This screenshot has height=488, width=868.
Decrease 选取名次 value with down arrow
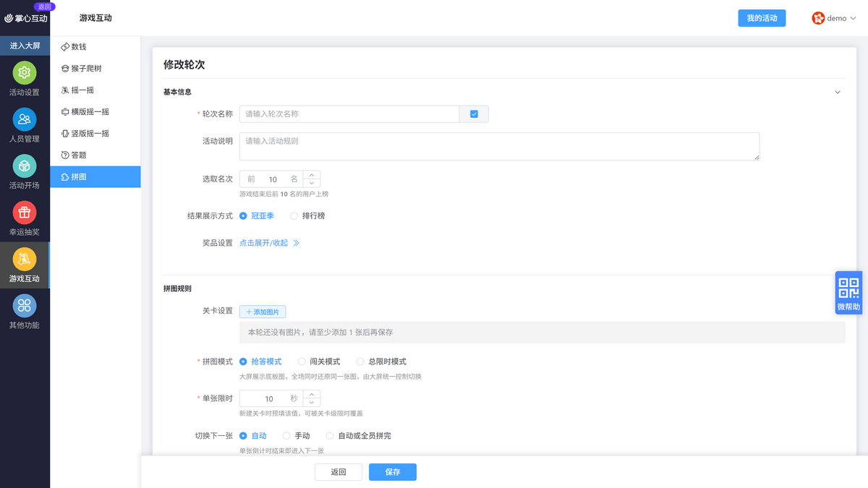click(312, 184)
